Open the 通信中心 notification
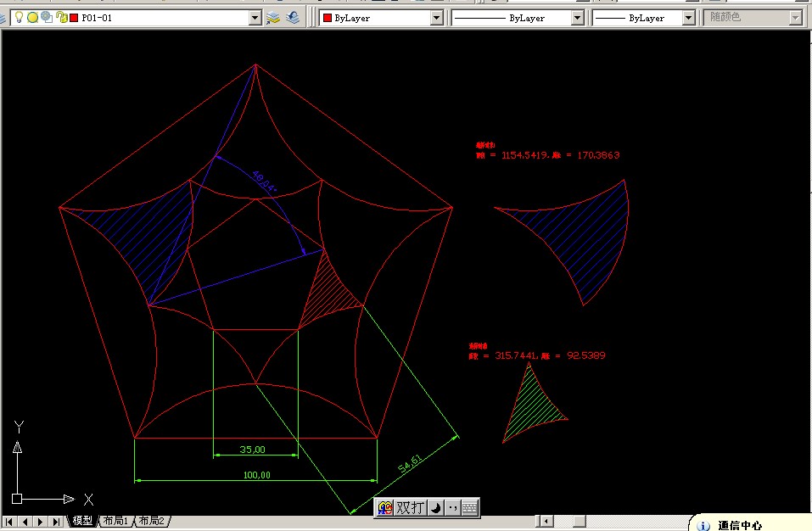Image resolution: width=812 pixels, height=531 pixels. tap(740, 525)
